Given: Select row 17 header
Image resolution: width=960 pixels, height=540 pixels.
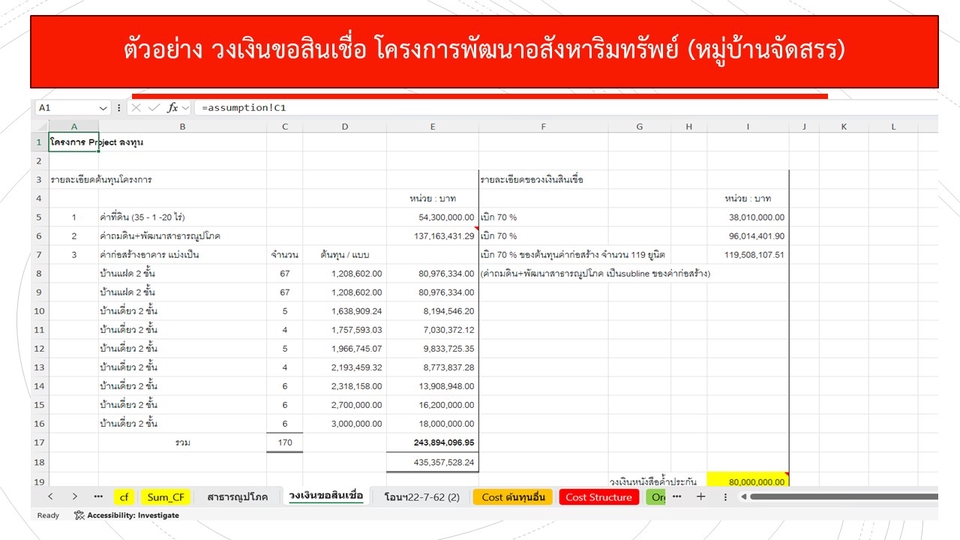Looking at the screenshot, I should click(x=40, y=441).
